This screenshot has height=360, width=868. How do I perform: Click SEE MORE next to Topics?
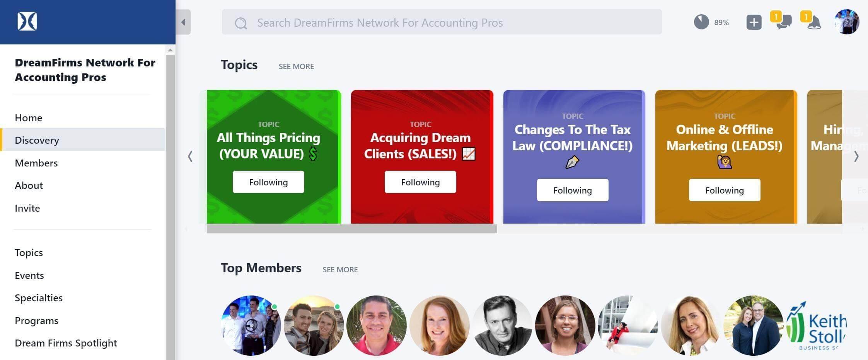pyautogui.click(x=296, y=66)
